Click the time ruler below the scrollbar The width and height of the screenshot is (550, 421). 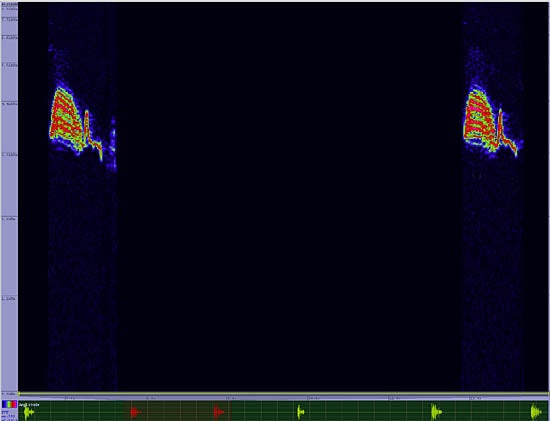284,398
